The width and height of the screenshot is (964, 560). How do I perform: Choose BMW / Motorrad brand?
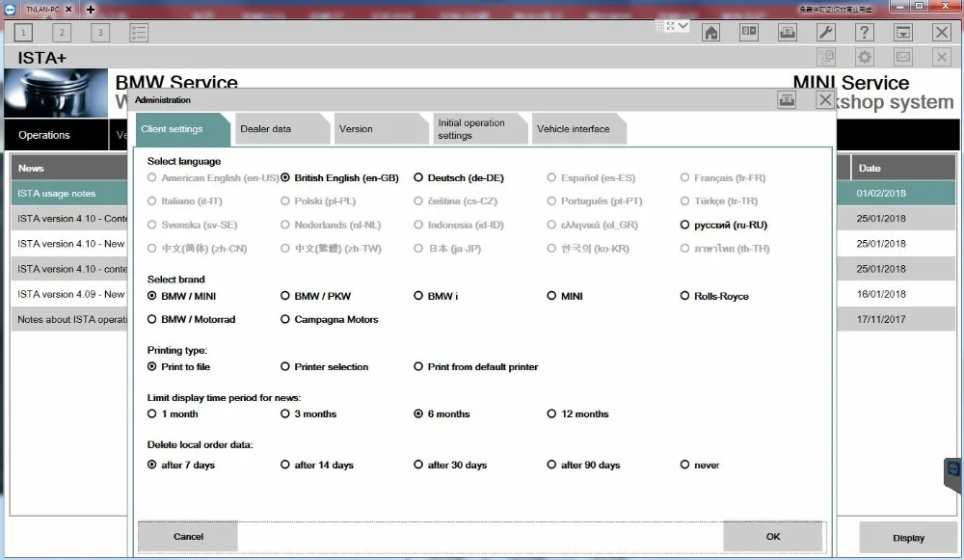191,319
